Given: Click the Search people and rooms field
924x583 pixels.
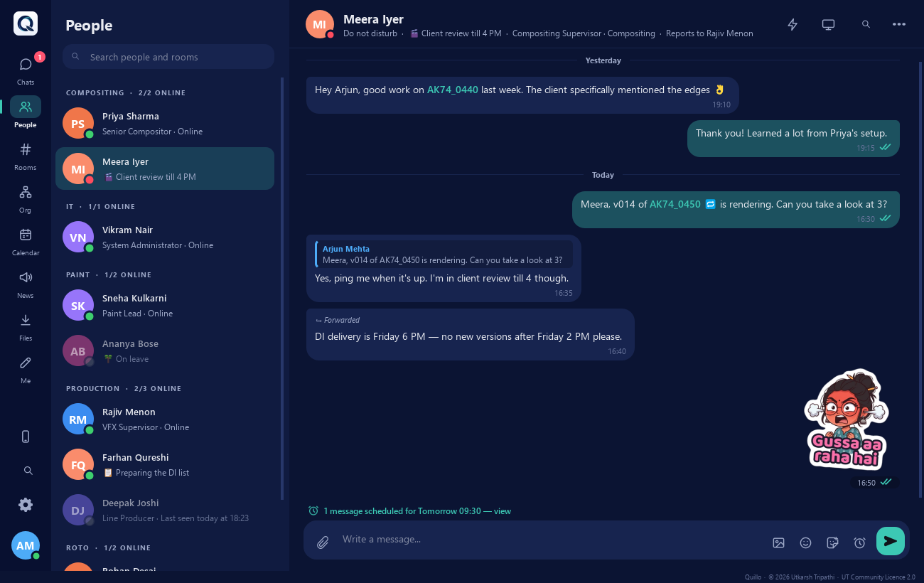Looking at the screenshot, I should coord(168,57).
